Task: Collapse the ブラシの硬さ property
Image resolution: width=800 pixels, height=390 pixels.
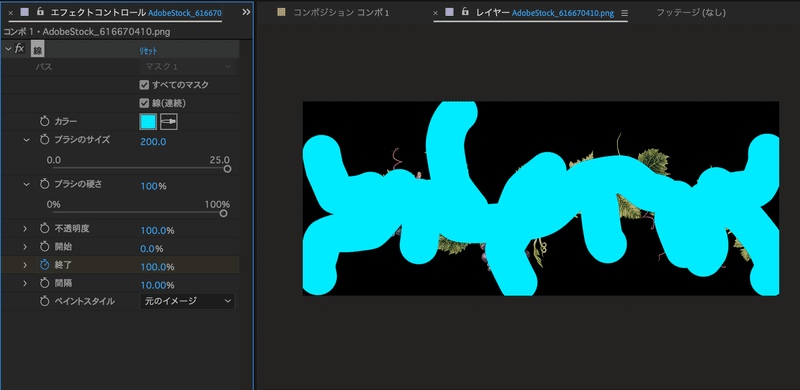Action: tap(27, 185)
